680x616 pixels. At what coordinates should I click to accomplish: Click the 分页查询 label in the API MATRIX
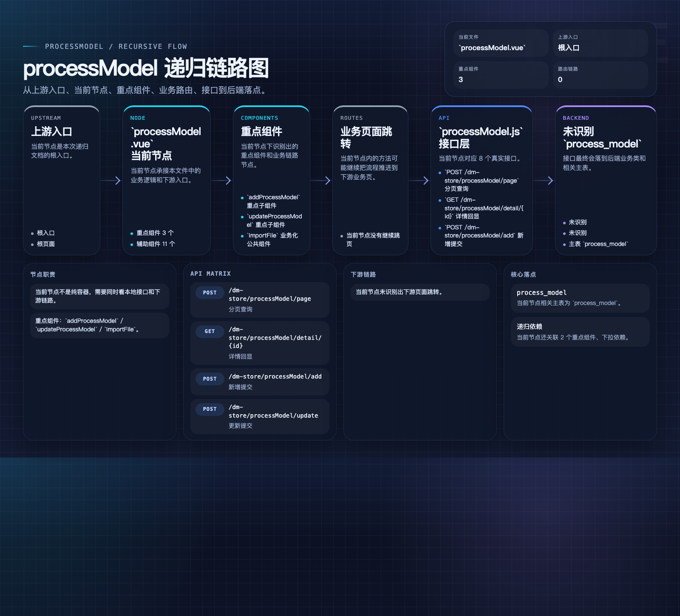point(241,309)
